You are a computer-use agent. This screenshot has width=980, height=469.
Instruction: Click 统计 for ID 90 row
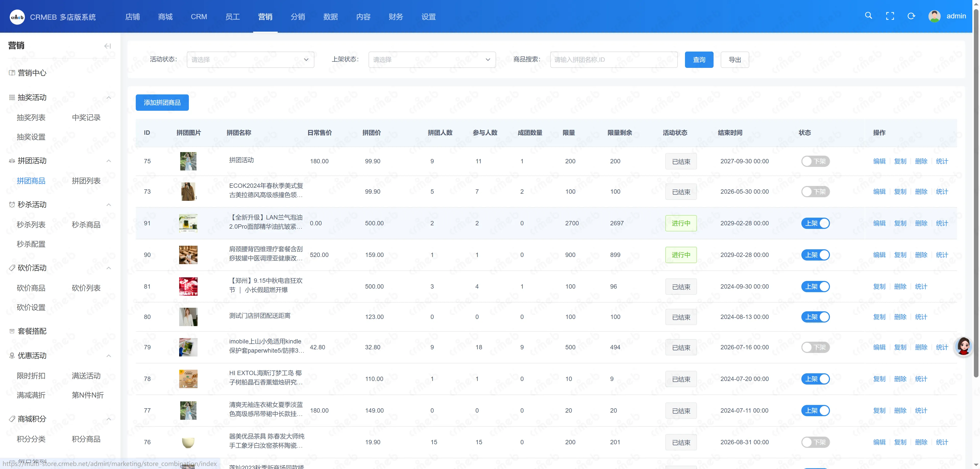pos(941,255)
